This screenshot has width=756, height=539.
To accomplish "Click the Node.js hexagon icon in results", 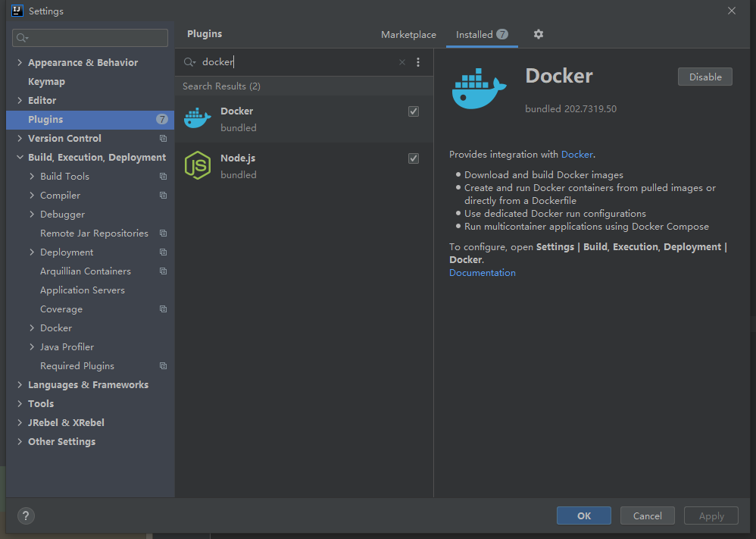I will pos(198,165).
